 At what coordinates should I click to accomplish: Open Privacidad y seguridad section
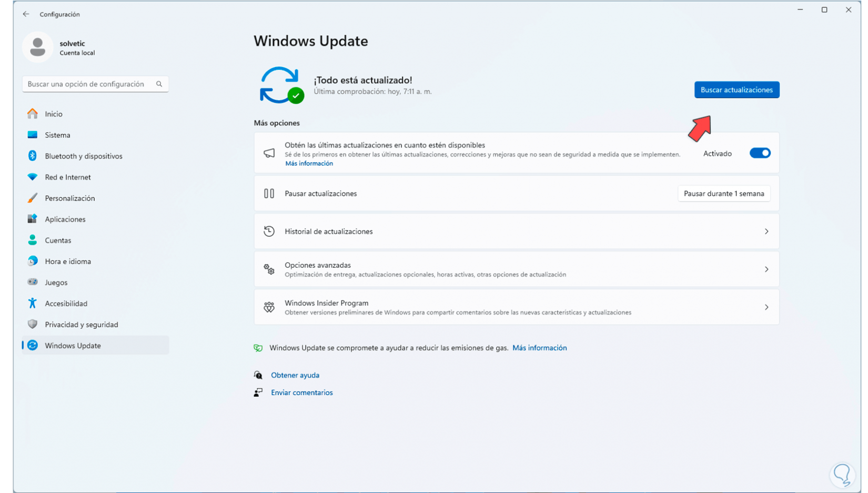pos(95,324)
